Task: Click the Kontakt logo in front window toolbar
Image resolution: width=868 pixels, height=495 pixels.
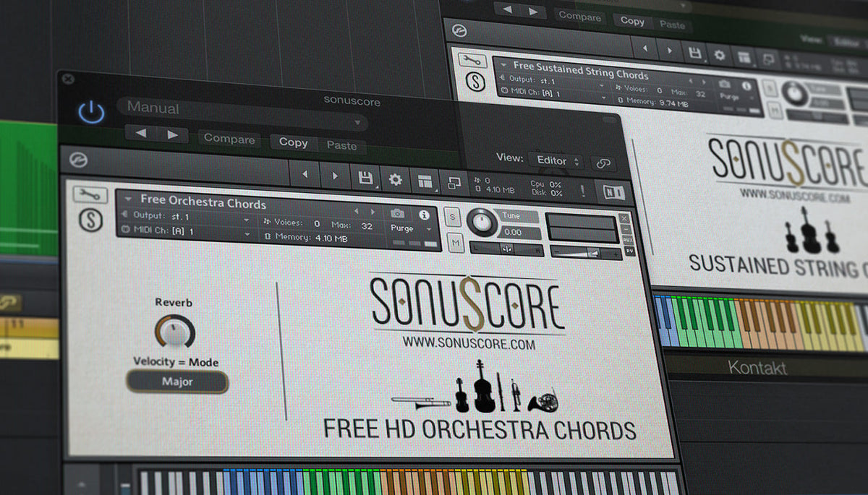Action: tap(79, 160)
